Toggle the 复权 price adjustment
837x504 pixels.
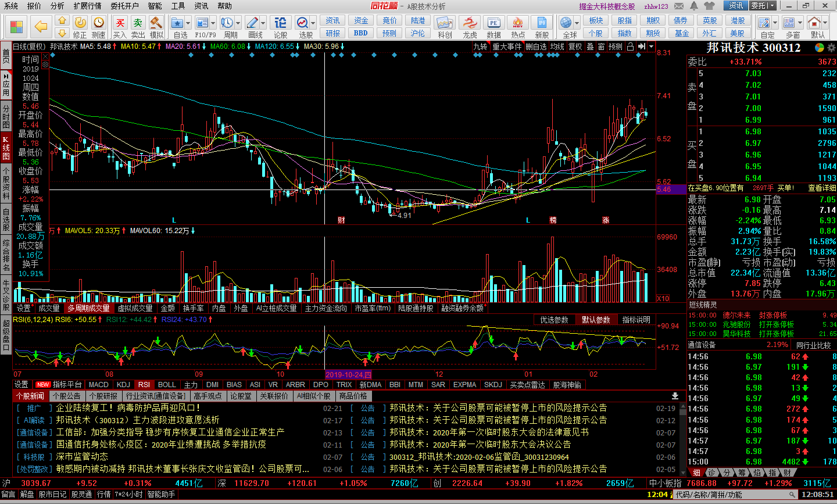[575, 47]
